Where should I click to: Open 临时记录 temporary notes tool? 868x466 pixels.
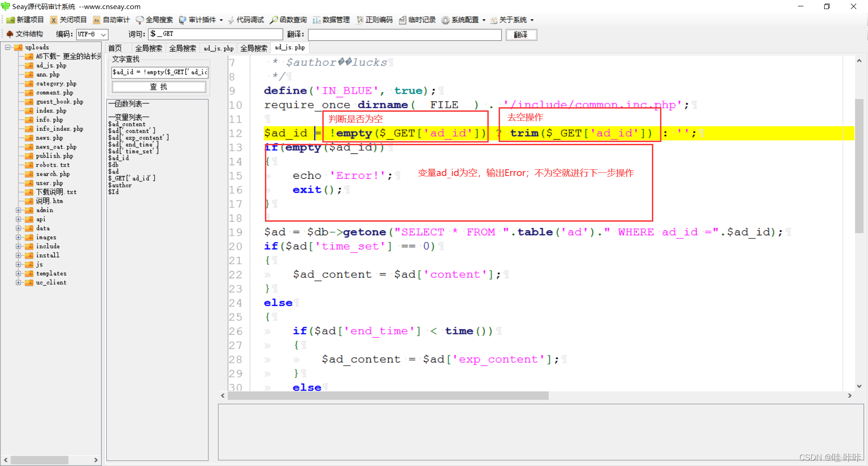[417, 20]
